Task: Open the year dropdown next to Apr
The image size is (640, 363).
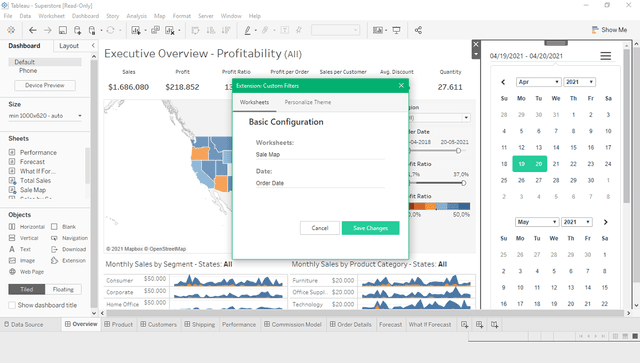Action: click(x=579, y=82)
